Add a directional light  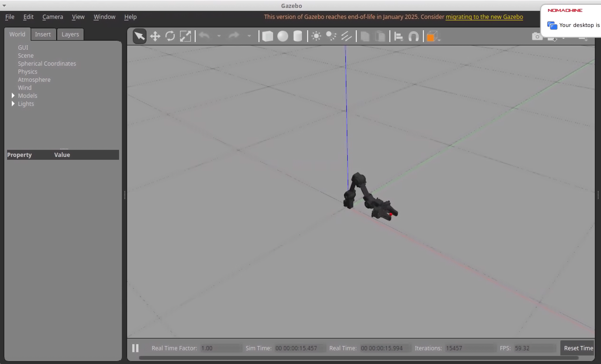pyautogui.click(x=346, y=37)
